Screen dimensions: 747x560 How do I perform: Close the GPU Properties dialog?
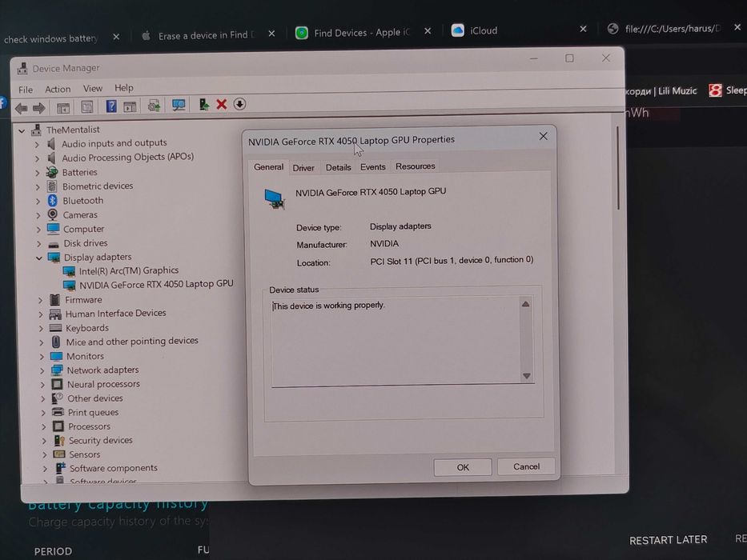pos(543,136)
